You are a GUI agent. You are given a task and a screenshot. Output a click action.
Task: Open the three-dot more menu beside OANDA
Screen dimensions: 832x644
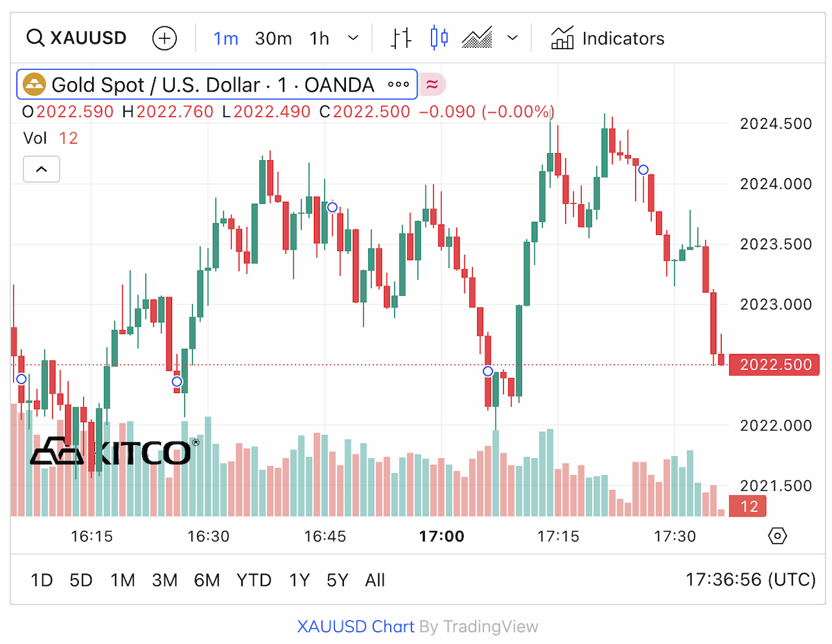pos(399,85)
